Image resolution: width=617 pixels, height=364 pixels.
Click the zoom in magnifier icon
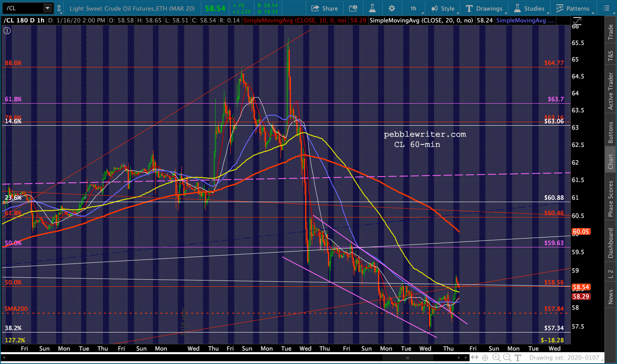(496, 358)
